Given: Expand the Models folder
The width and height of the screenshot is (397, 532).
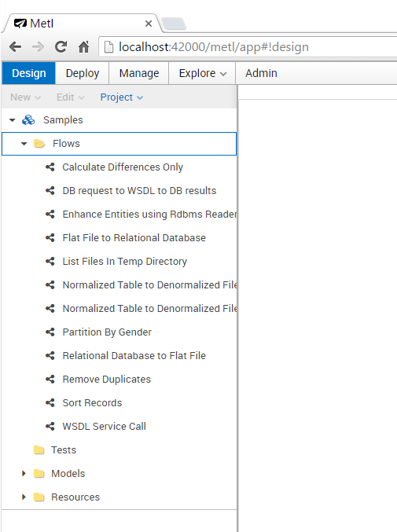Looking at the screenshot, I should tap(24, 473).
